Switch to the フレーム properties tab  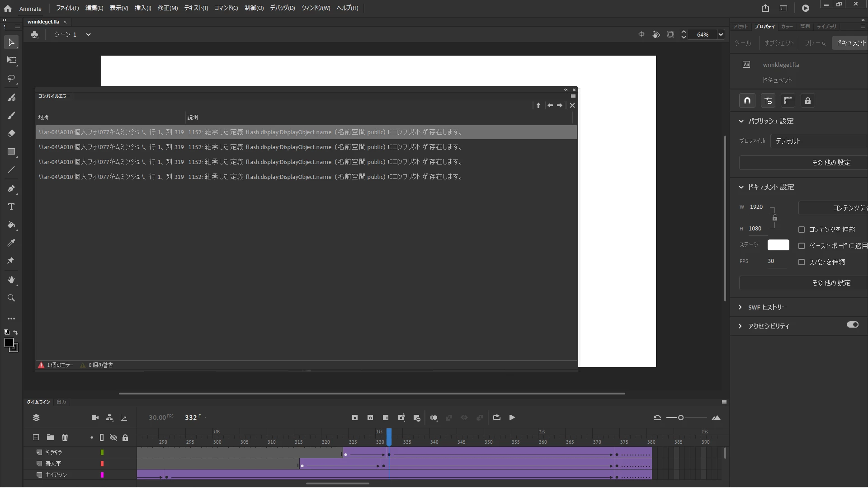click(x=815, y=43)
